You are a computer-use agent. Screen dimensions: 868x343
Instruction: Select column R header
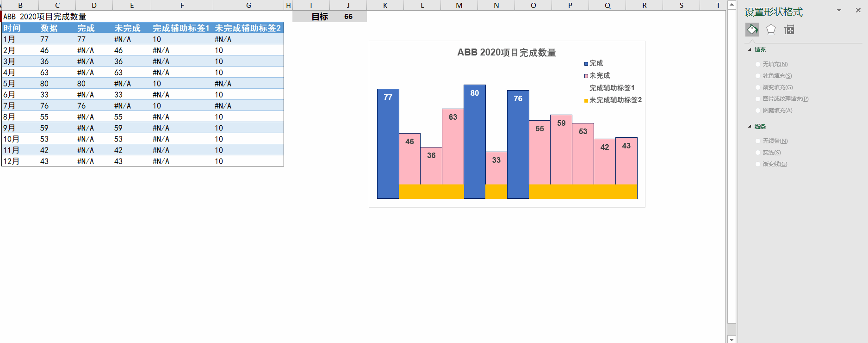coord(645,5)
